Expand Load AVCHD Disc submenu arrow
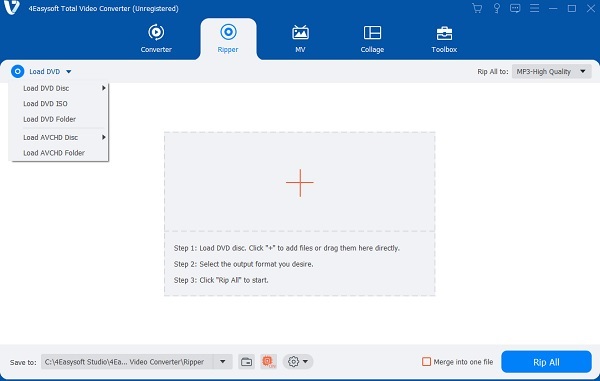 pos(104,137)
